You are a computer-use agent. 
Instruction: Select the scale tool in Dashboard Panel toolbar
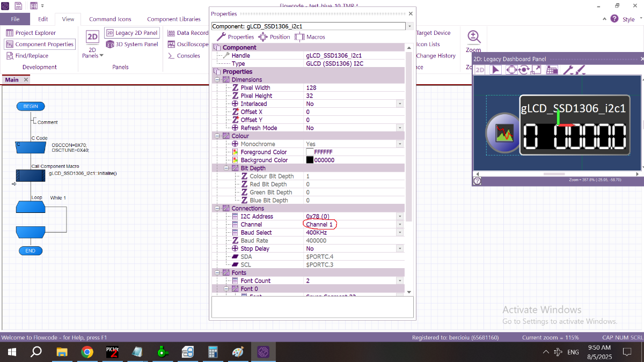coord(536,70)
